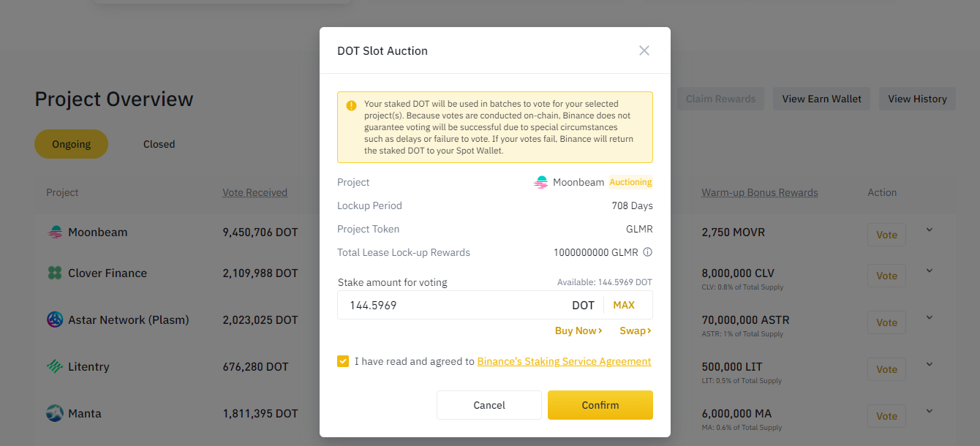Click the Moonbeam icon in dialog
Screen dimensions: 980x446
(541, 183)
